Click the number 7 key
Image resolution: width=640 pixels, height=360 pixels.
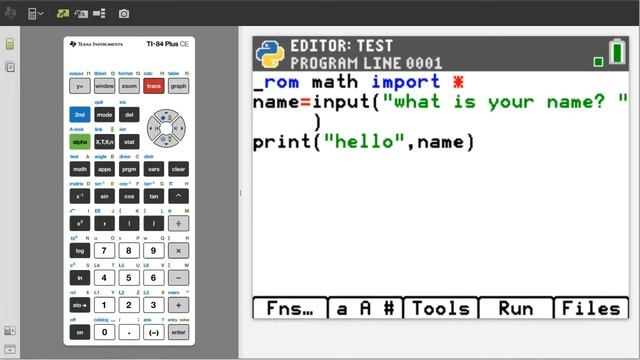point(104,251)
